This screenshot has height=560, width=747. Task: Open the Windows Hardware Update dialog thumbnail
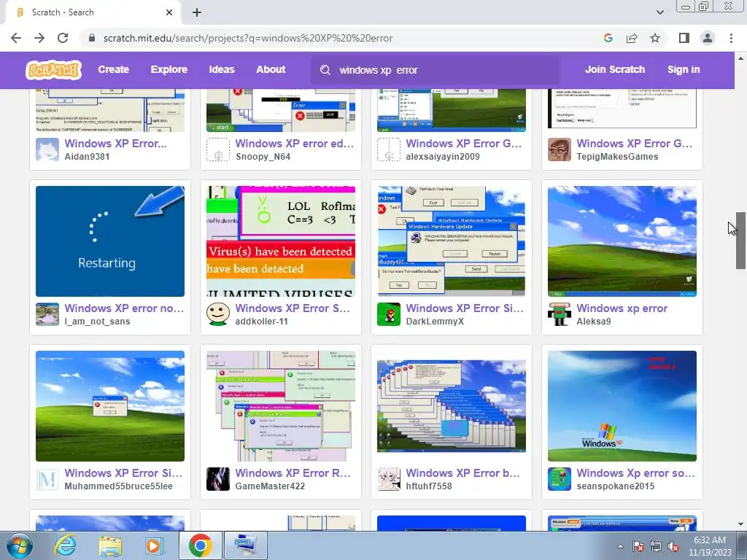[x=451, y=241]
